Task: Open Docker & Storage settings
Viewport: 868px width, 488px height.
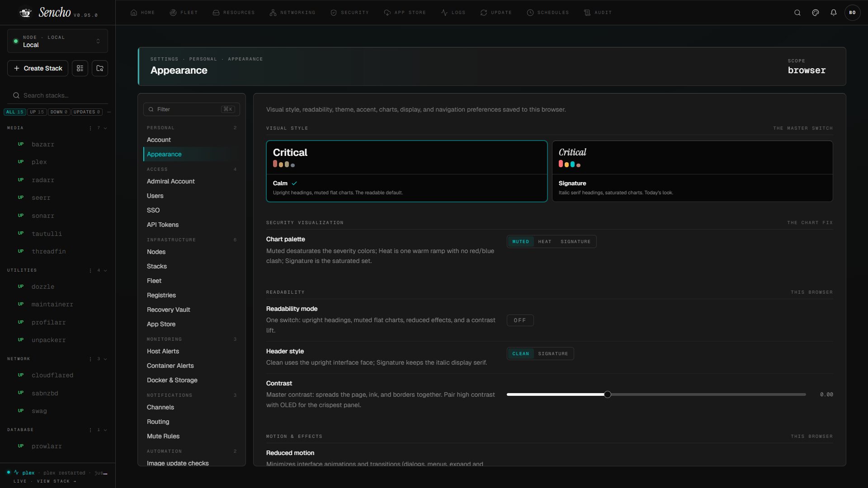Action: pos(191,380)
